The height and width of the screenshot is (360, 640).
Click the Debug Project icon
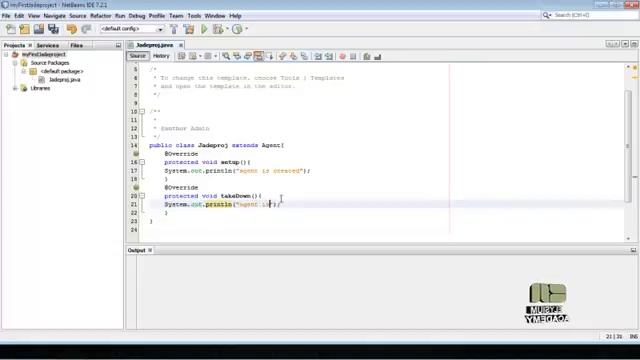[218, 29]
